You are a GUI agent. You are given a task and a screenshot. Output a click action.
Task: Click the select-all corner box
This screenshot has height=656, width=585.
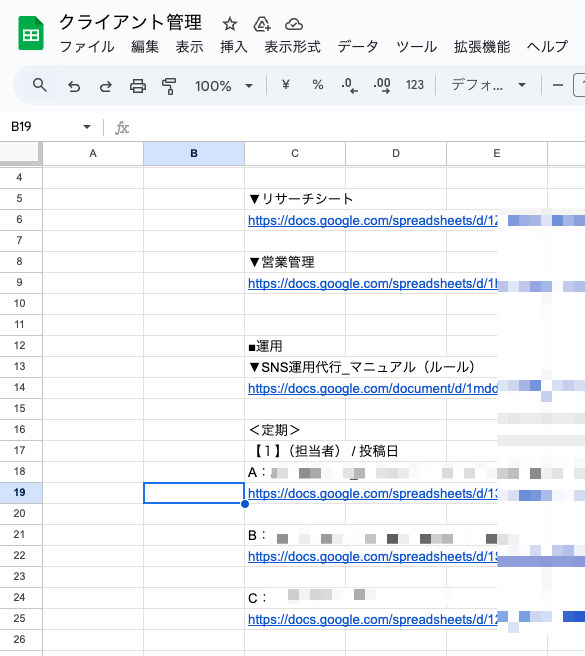[x=20, y=154]
